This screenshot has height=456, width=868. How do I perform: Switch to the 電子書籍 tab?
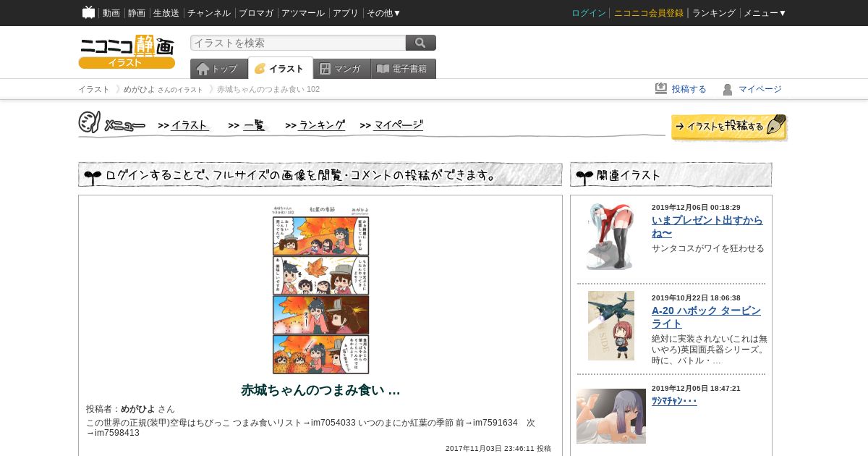coord(404,69)
